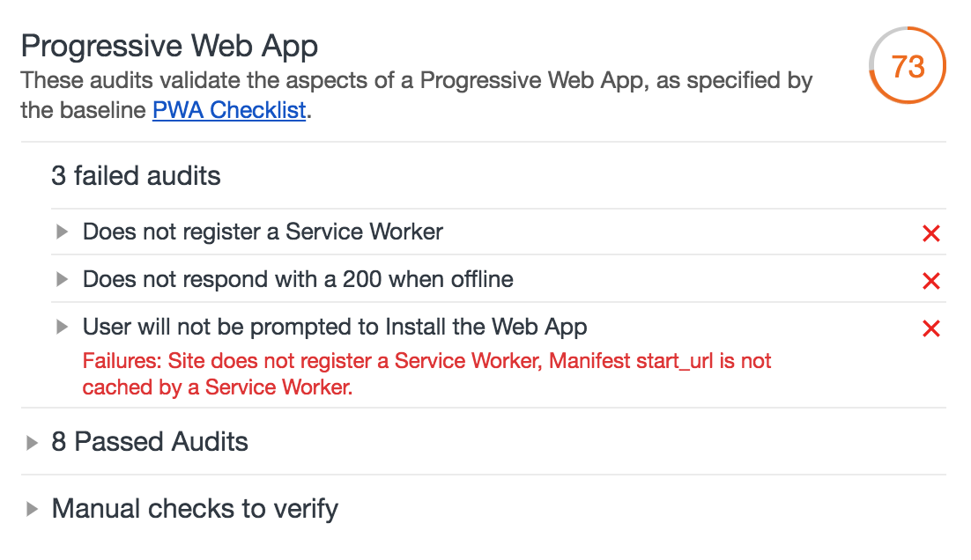The image size is (971, 560).
Task: Expand the Install the Web App audit arrow
Action: [x=62, y=327]
